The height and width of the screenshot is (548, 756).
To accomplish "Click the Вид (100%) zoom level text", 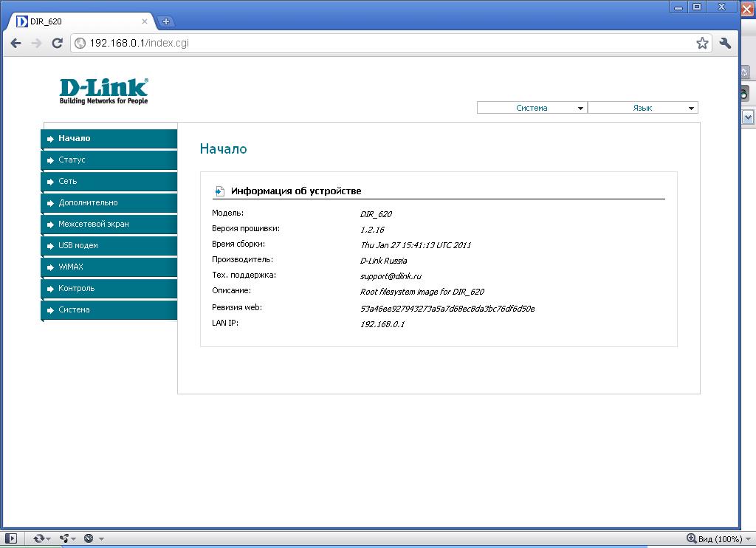I will pos(721,539).
